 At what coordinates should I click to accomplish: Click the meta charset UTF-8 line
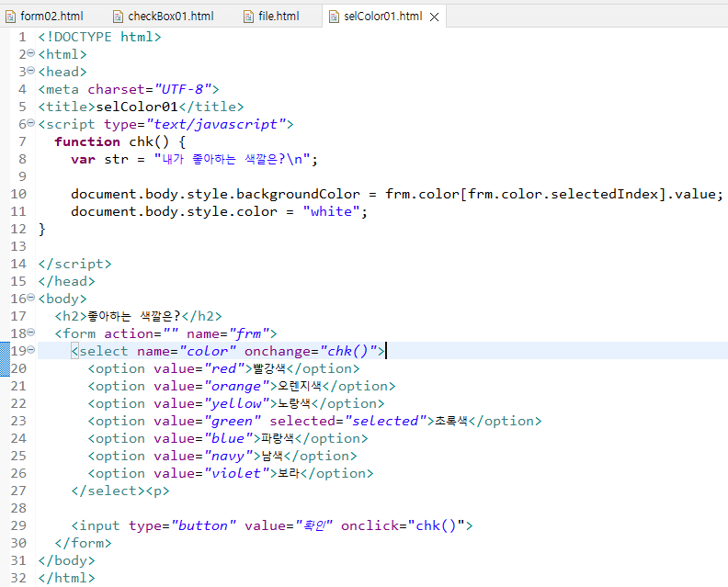point(129,89)
